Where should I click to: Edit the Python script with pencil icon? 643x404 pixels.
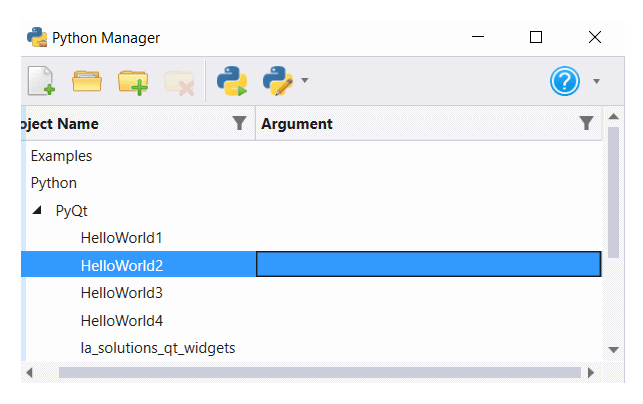[x=278, y=81]
